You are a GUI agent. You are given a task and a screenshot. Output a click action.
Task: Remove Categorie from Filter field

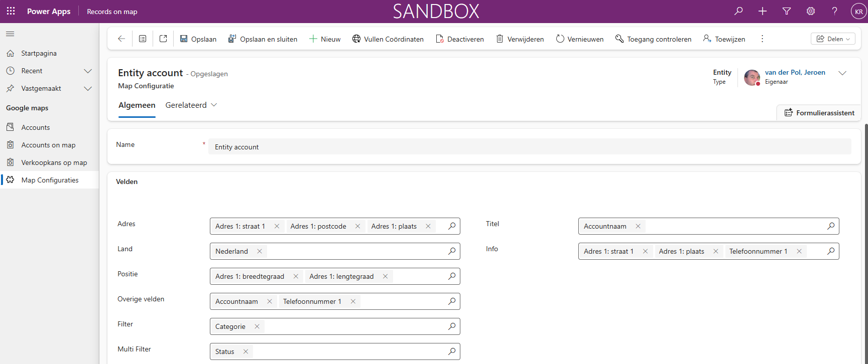click(257, 326)
